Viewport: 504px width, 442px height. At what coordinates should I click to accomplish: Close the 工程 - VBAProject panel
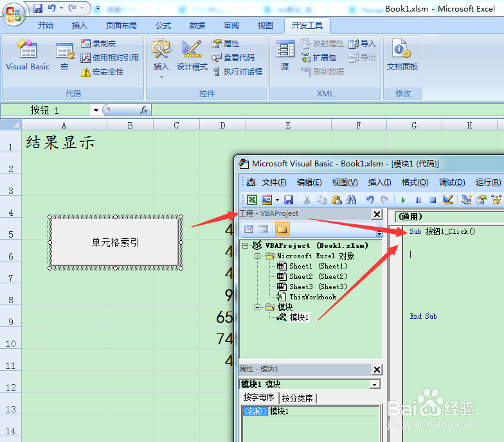pyautogui.click(x=377, y=214)
